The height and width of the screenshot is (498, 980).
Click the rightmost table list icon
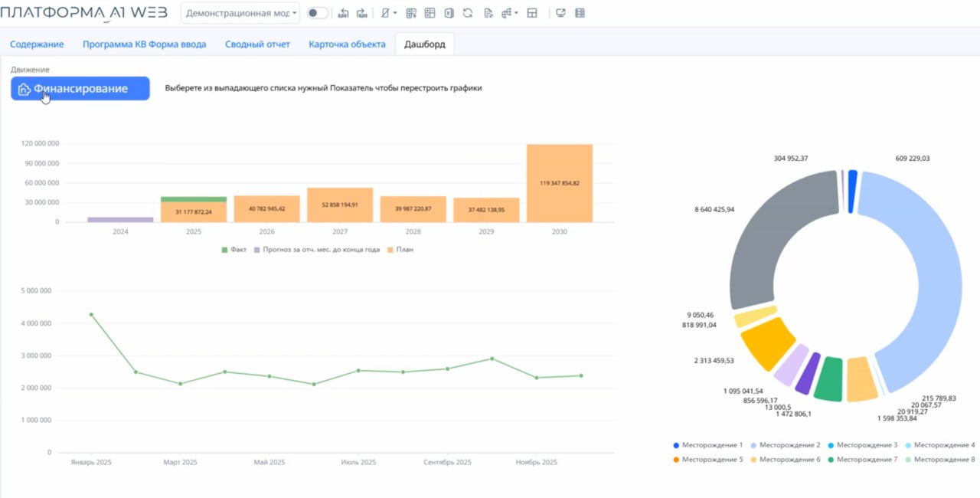tap(580, 13)
